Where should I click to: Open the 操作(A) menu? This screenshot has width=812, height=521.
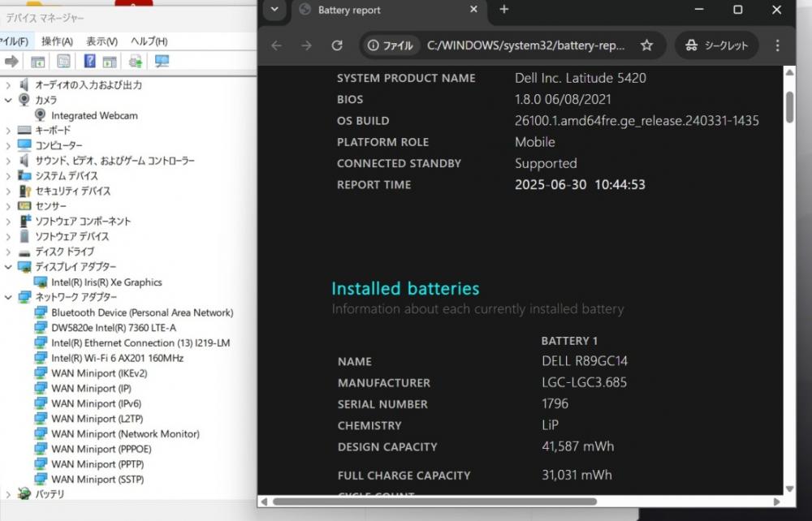click(57, 41)
